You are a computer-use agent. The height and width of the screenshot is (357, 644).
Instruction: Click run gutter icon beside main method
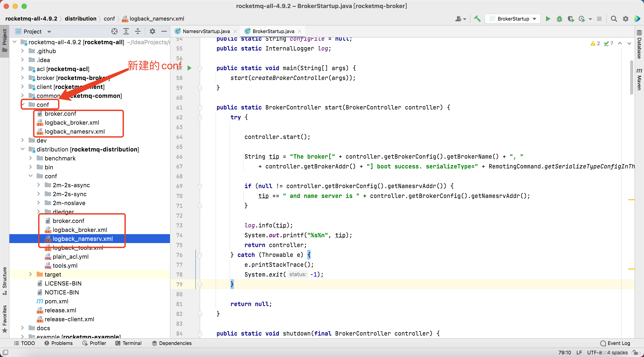click(189, 68)
